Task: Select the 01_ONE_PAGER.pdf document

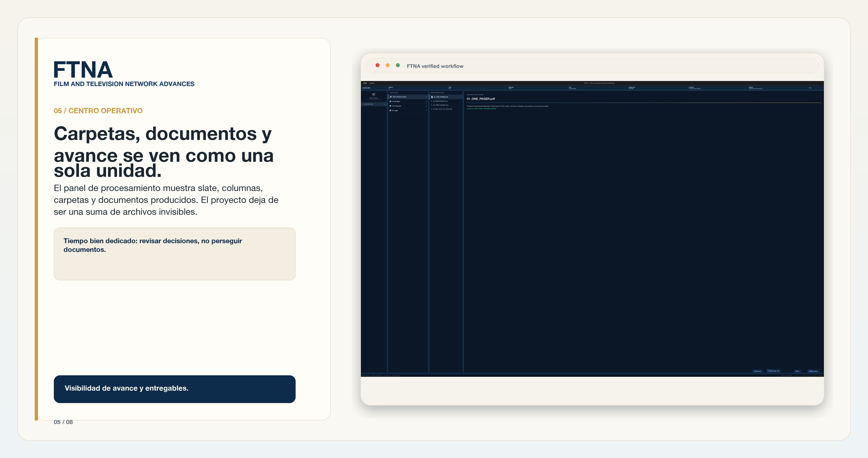Action: pos(446,97)
